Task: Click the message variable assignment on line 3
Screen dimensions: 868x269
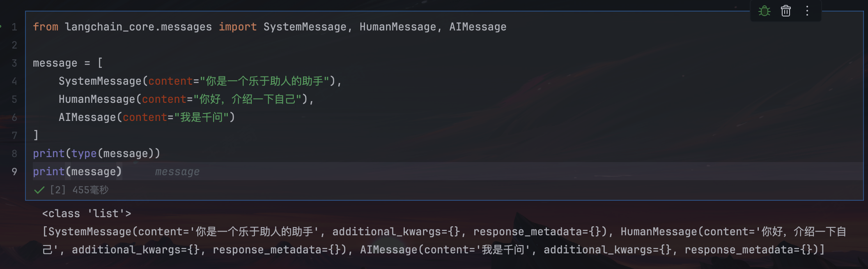Action: pyautogui.click(x=55, y=63)
